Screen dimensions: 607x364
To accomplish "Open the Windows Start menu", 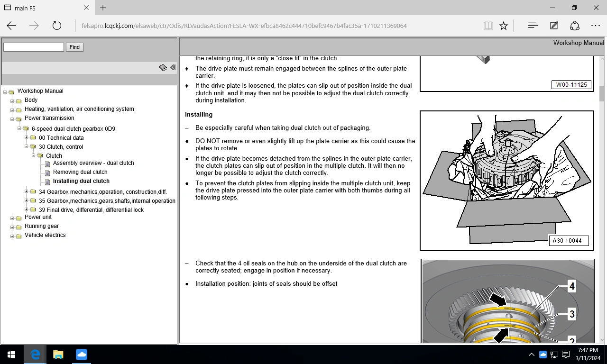I will click(x=11, y=354).
